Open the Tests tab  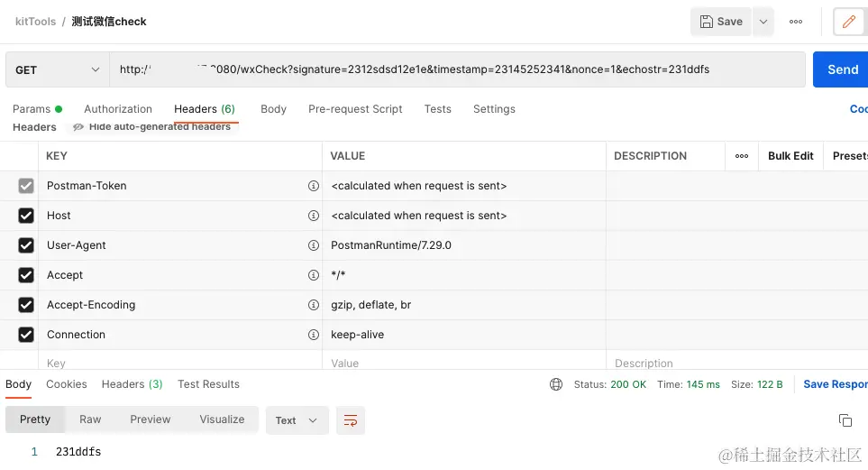(x=438, y=109)
